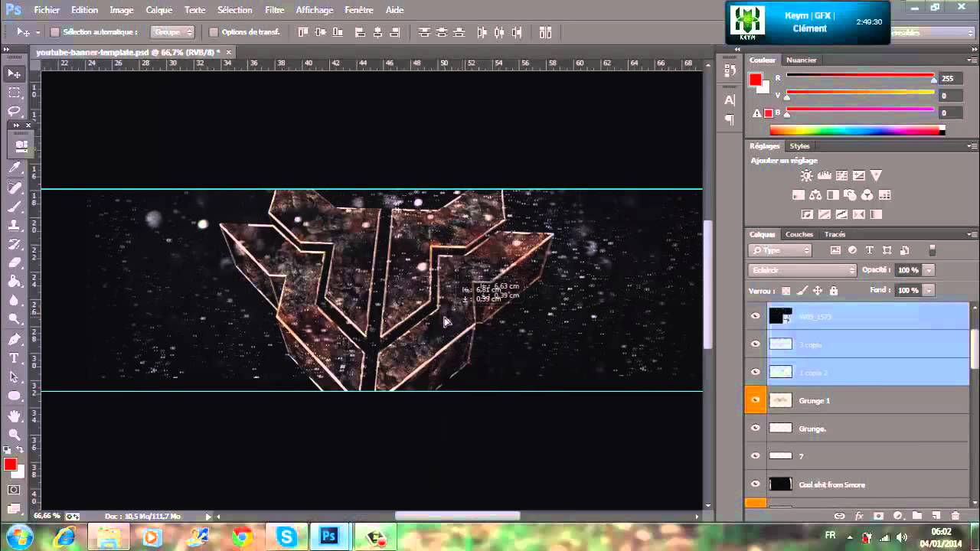Add a Curves adjustment
This screenshot has width=980, height=551.
(841, 176)
